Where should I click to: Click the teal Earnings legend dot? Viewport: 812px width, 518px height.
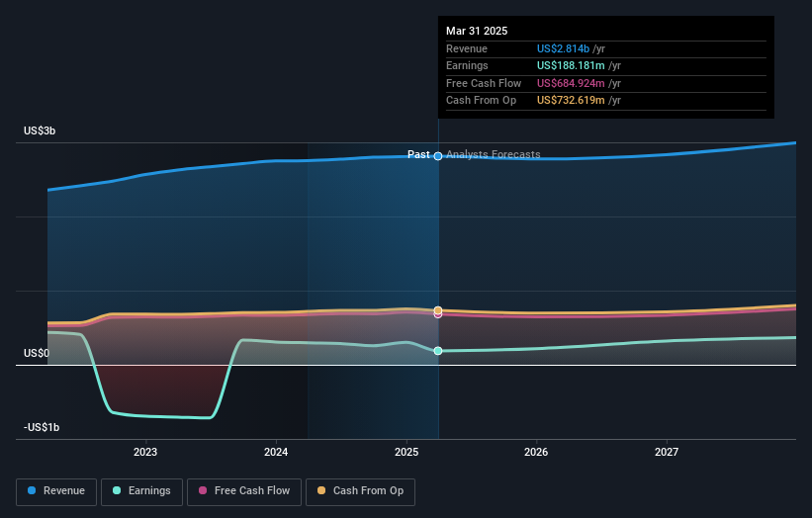tap(117, 490)
